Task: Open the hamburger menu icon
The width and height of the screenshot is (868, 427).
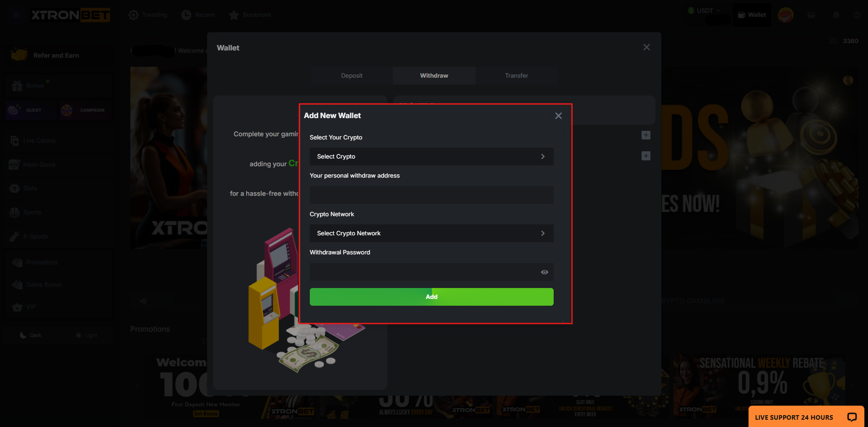Action: click(16, 15)
